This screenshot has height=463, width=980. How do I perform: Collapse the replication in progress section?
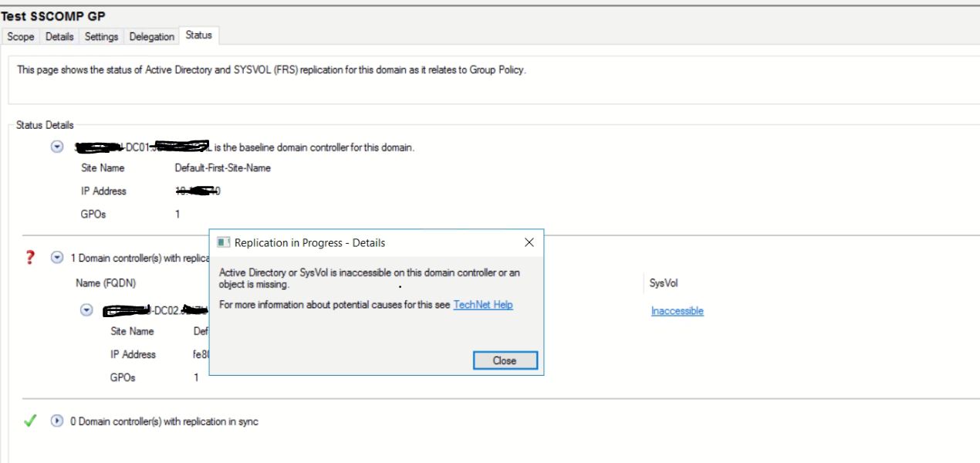pyautogui.click(x=56, y=258)
